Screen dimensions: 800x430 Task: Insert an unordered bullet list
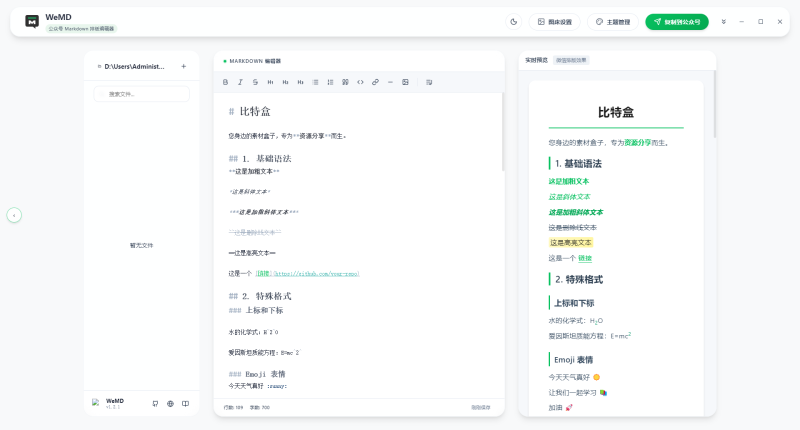pyautogui.click(x=315, y=82)
